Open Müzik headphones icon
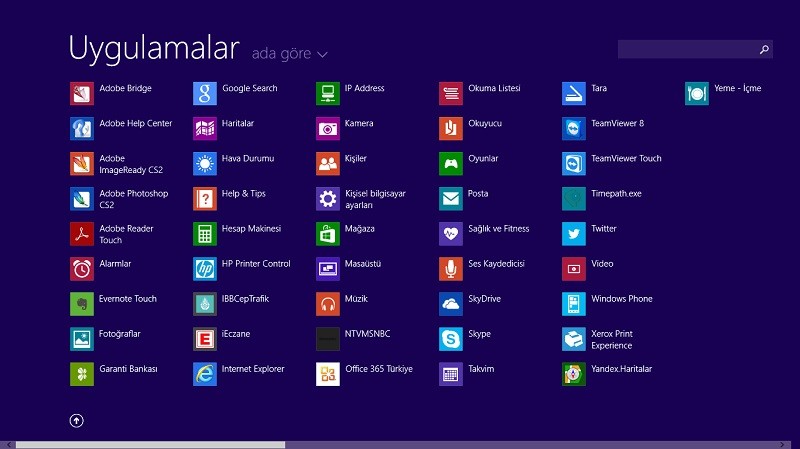The image size is (800, 449). click(x=328, y=304)
